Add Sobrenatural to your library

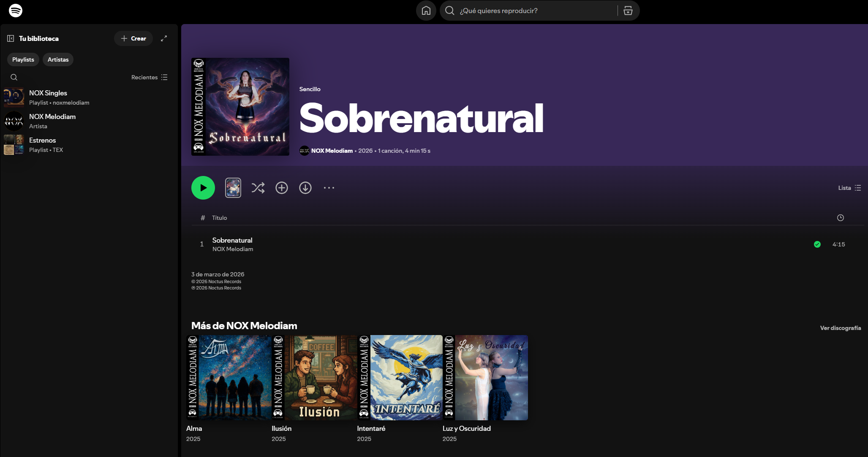[282, 188]
